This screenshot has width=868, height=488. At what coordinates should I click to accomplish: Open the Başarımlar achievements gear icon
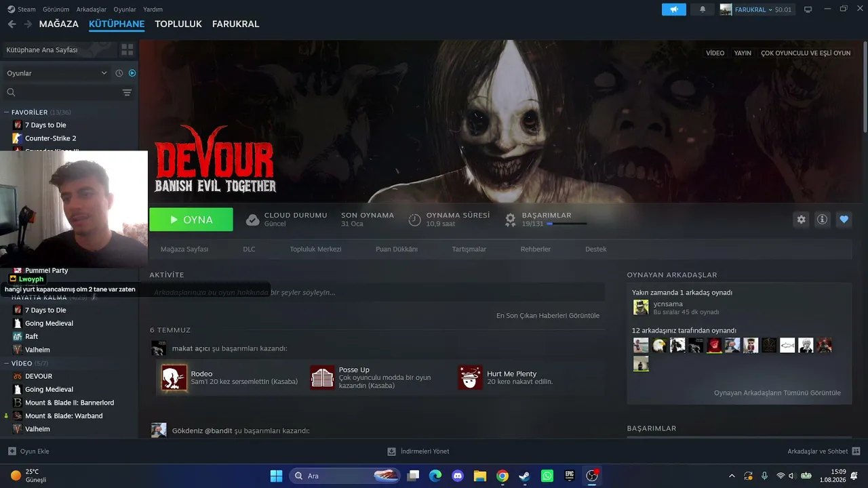pyautogui.click(x=511, y=219)
